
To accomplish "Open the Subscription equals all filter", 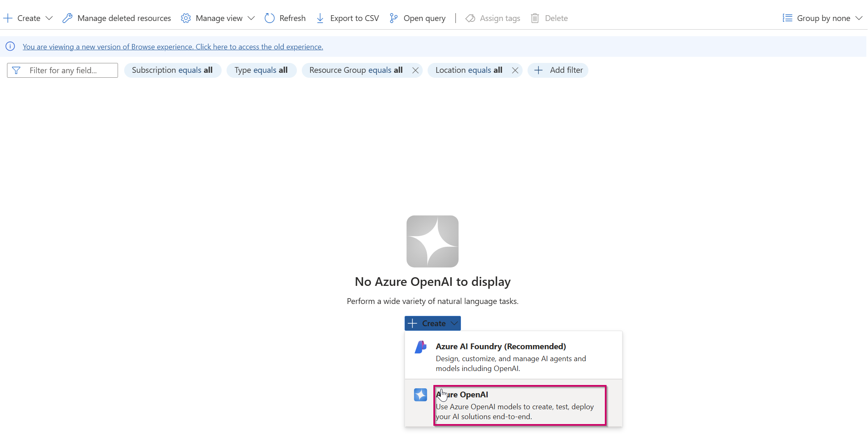I will pyautogui.click(x=173, y=70).
